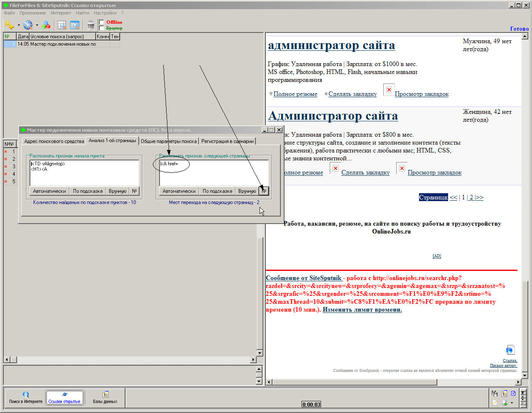Click the globe with magnifier icon

pos(28,25)
